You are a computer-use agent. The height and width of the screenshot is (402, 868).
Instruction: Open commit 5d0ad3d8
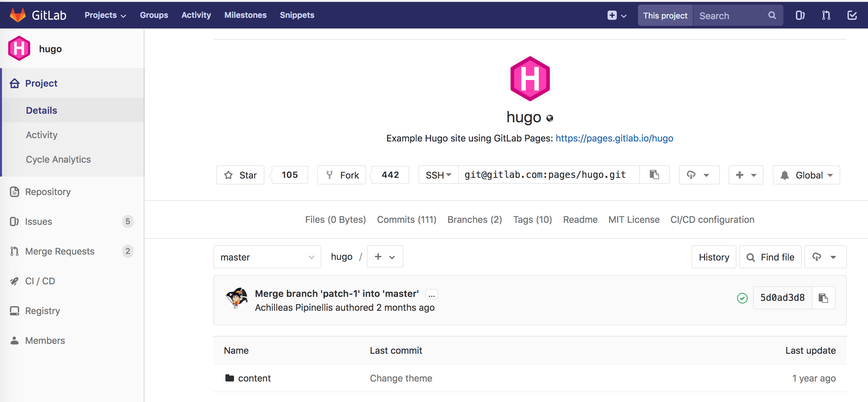(x=782, y=298)
